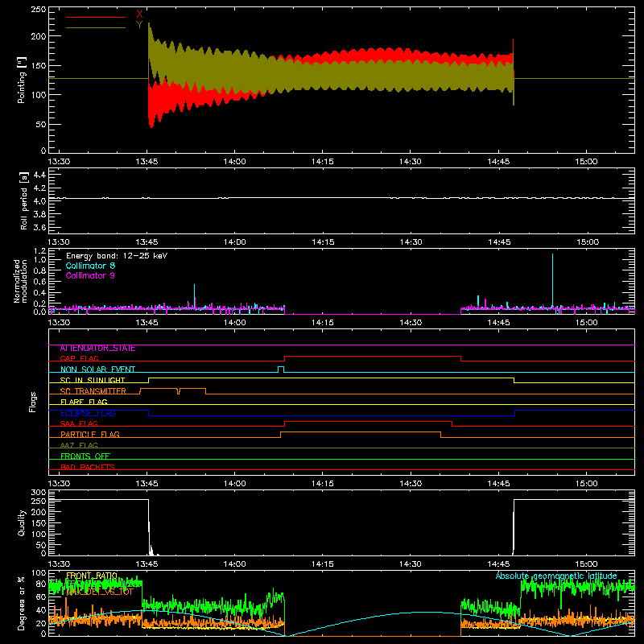Click the Quality axis title
Image resolution: width=644 pixels, height=644 pixels.
pos(22,522)
